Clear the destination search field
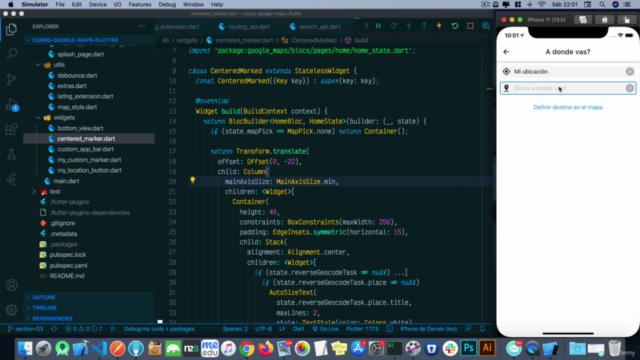Image resolution: width=640 pixels, height=360 pixels. tap(630, 88)
